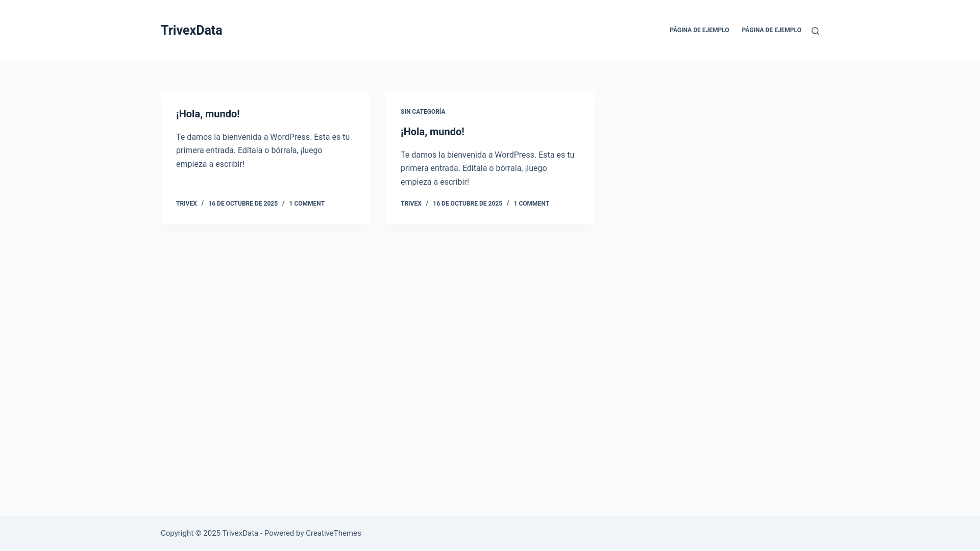Click the footer copyright TrivexData text
The image size is (980, 551).
(240, 533)
